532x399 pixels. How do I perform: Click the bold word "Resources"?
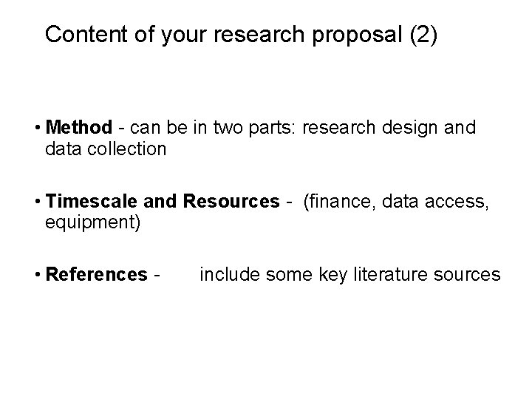232,201
